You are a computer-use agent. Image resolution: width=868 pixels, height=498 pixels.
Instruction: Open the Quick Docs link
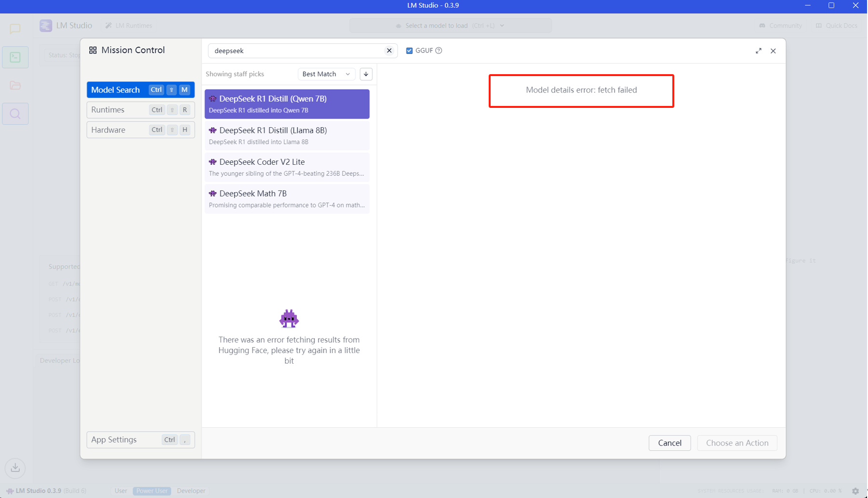click(x=837, y=26)
